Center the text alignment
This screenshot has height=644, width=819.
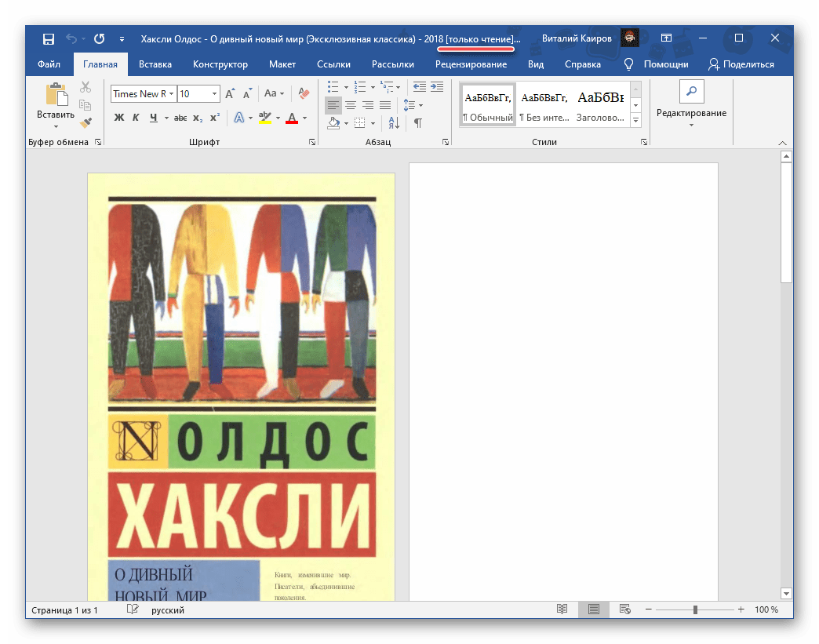[351, 105]
